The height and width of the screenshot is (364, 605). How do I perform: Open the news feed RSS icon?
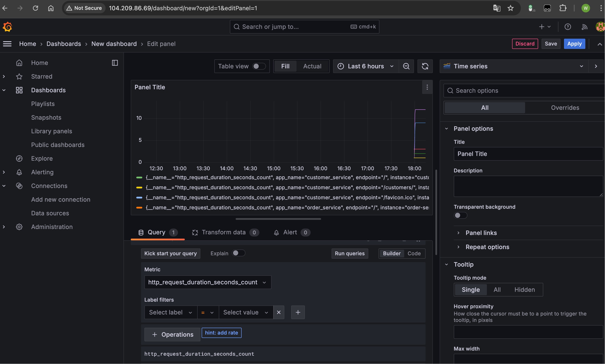584,27
